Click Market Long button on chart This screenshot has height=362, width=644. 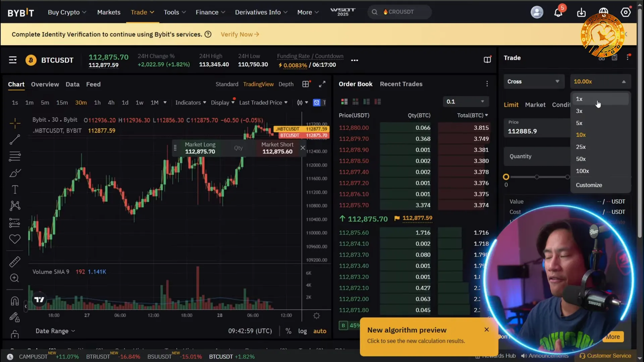click(200, 148)
